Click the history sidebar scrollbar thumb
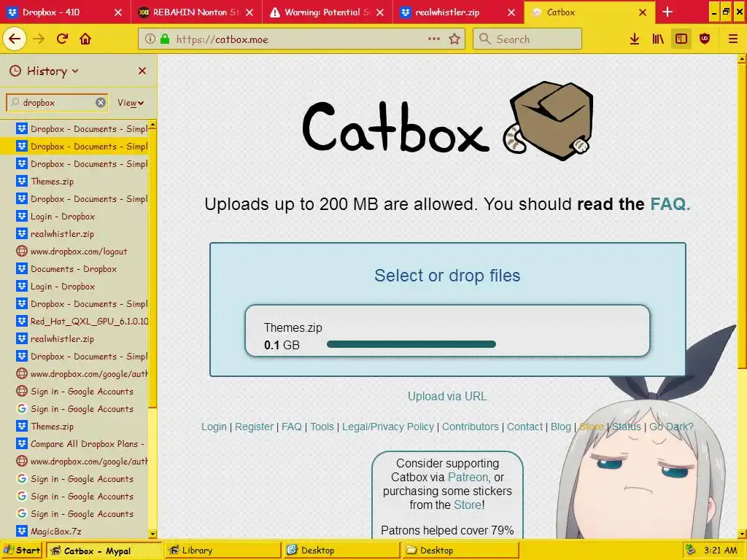The width and height of the screenshot is (747, 560). pyautogui.click(x=152, y=268)
